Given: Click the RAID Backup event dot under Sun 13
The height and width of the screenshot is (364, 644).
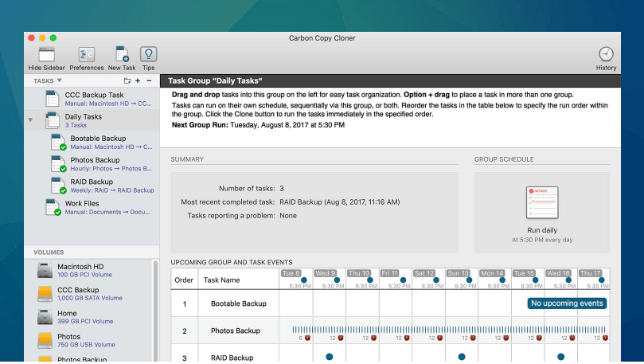Looking at the screenshot, I should [462, 357].
